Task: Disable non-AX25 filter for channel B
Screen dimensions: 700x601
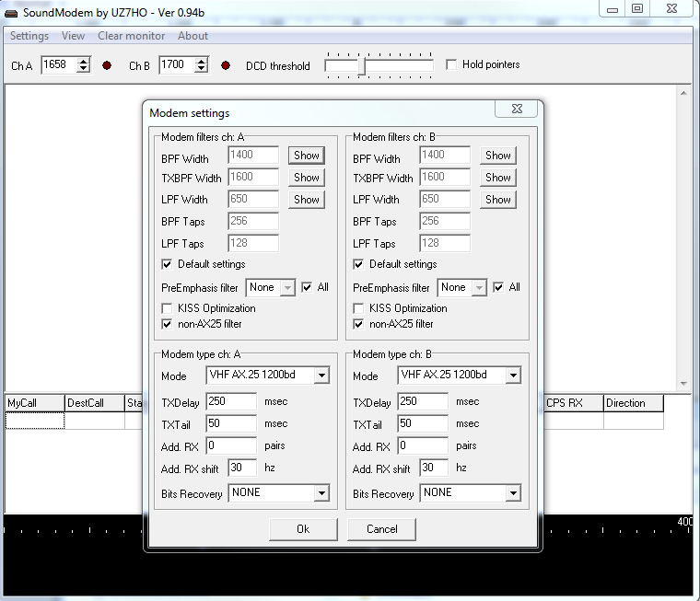Action: (358, 324)
